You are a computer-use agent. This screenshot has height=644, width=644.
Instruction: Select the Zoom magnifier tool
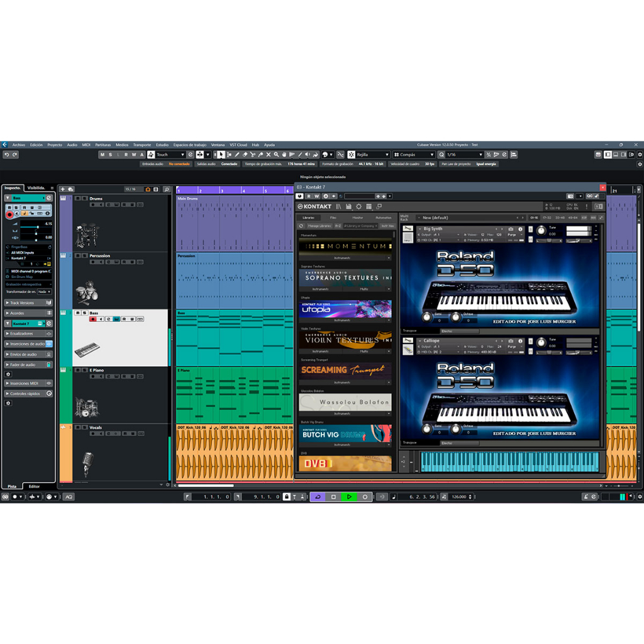pyautogui.click(x=276, y=155)
